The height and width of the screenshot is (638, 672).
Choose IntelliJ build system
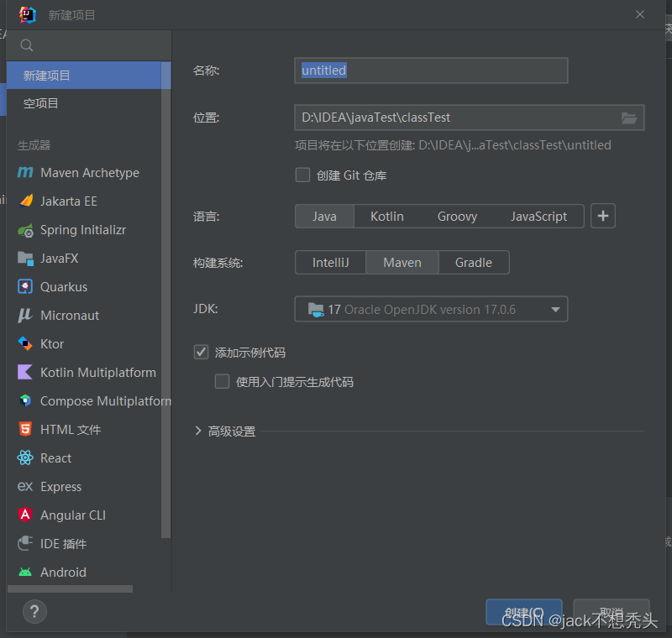pyautogui.click(x=330, y=263)
